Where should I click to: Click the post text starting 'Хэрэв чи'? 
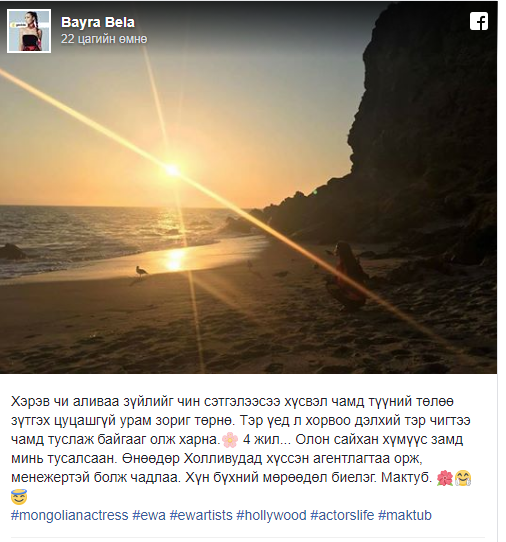242,448
